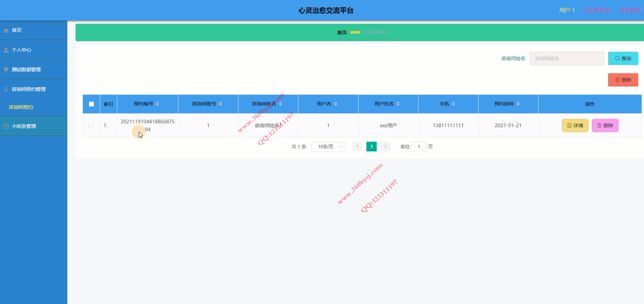Screen dimensions: 644x304
Task: Click the 索引 column header
Action: (108, 104)
